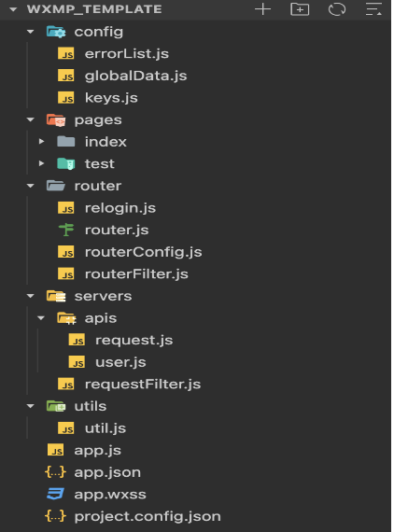Click the New File plus icon
Viewport: 394px width, 532px height.
262,9
